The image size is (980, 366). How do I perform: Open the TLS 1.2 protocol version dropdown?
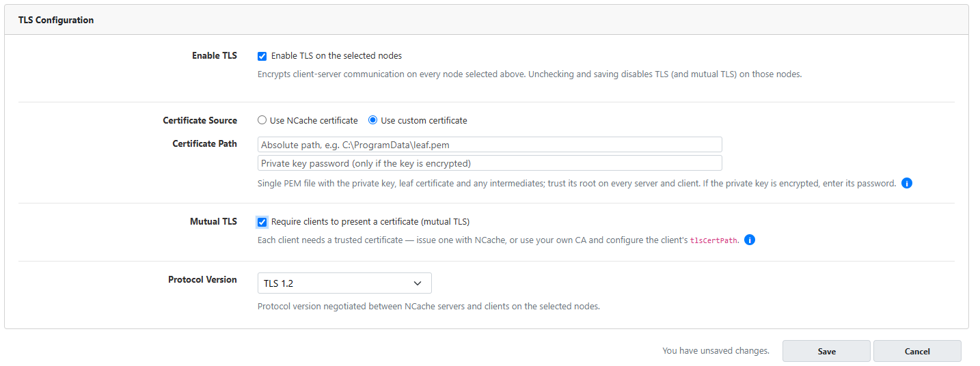click(x=344, y=283)
